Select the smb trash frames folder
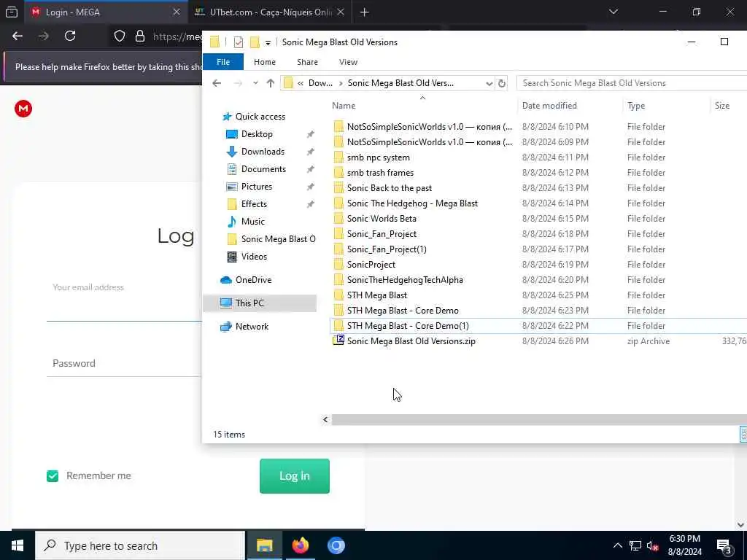The width and height of the screenshot is (747, 560). point(380,173)
